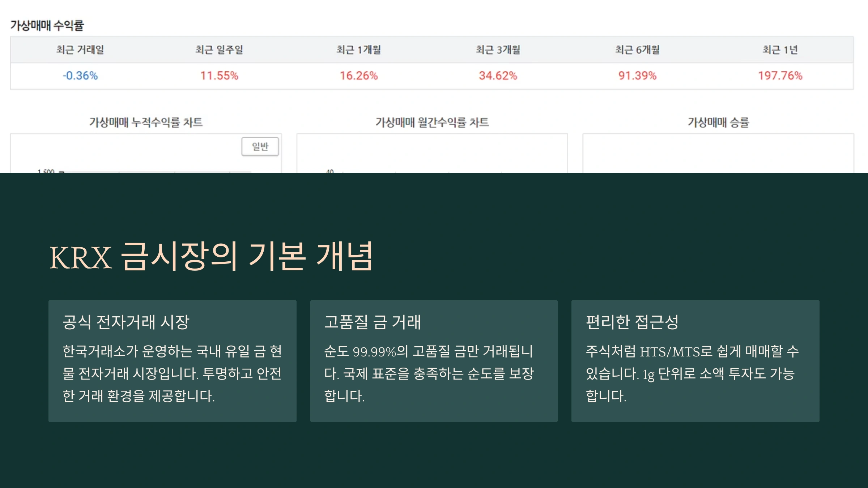The image size is (868, 488).
Task: Click the 최근 1개월 column header
Action: click(358, 50)
